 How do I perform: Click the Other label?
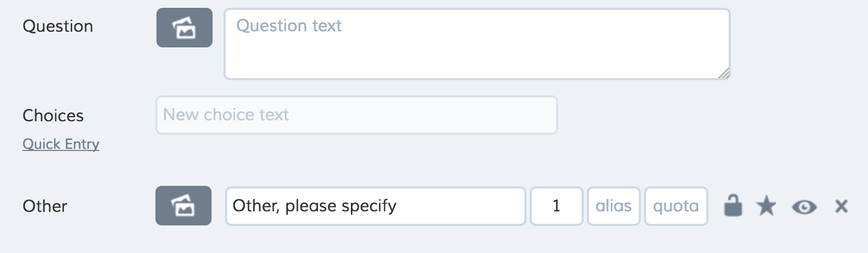[x=45, y=206]
